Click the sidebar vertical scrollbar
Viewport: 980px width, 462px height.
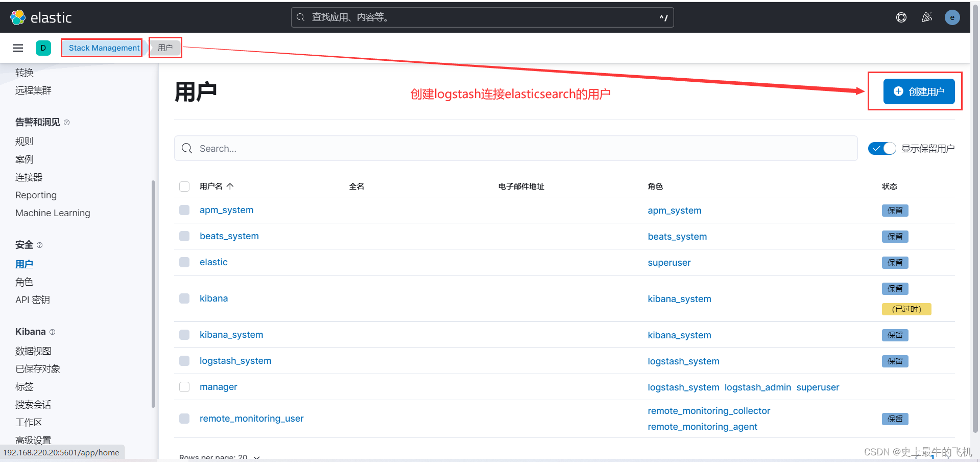[x=153, y=294]
